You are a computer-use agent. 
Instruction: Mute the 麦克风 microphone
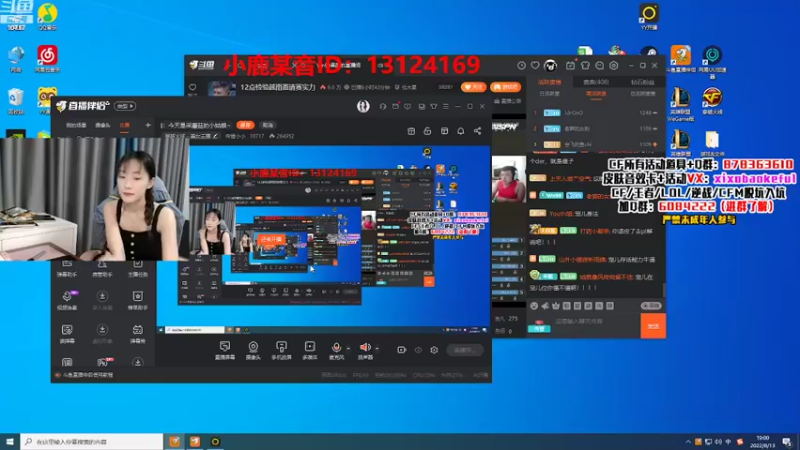[336, 351]
